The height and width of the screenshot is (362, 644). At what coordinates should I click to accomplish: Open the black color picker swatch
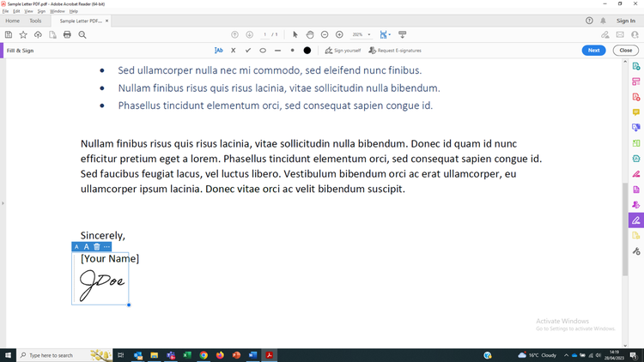point(307,51)
